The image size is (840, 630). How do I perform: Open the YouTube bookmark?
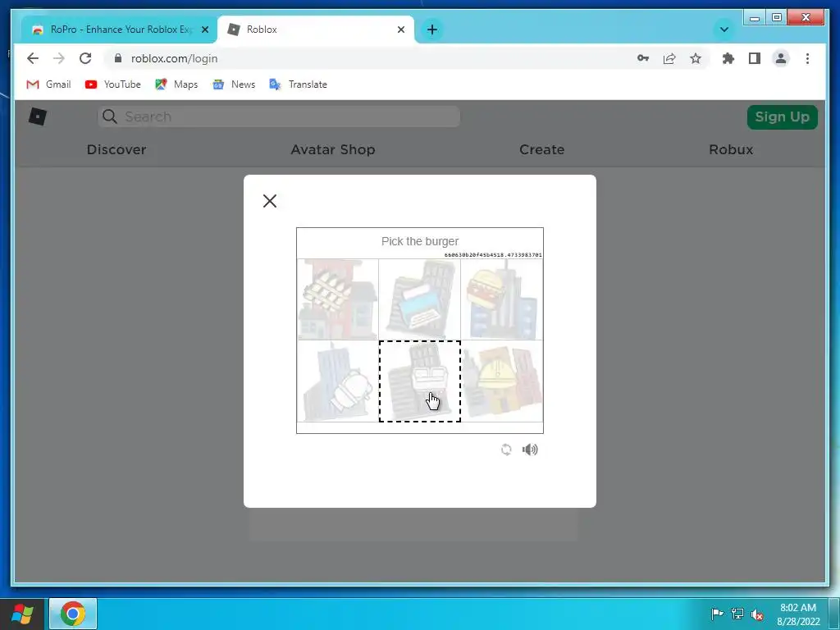point(113,84)
